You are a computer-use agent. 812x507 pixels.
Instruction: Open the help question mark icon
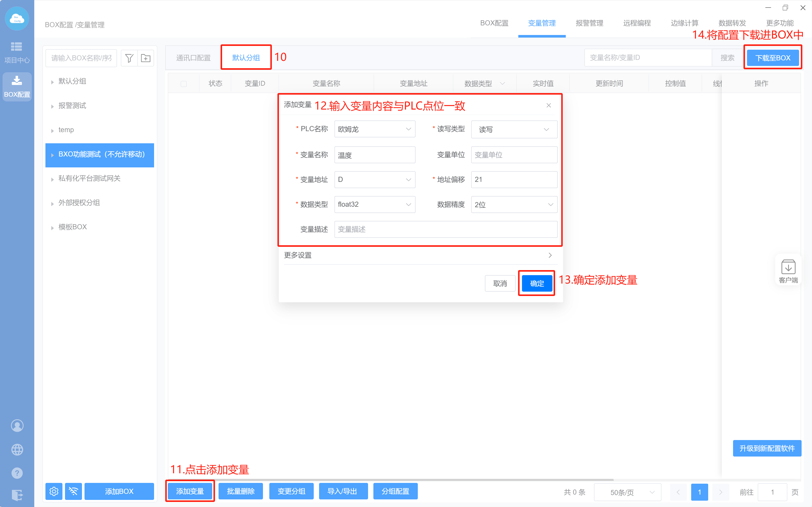click(x=17, y=473)
